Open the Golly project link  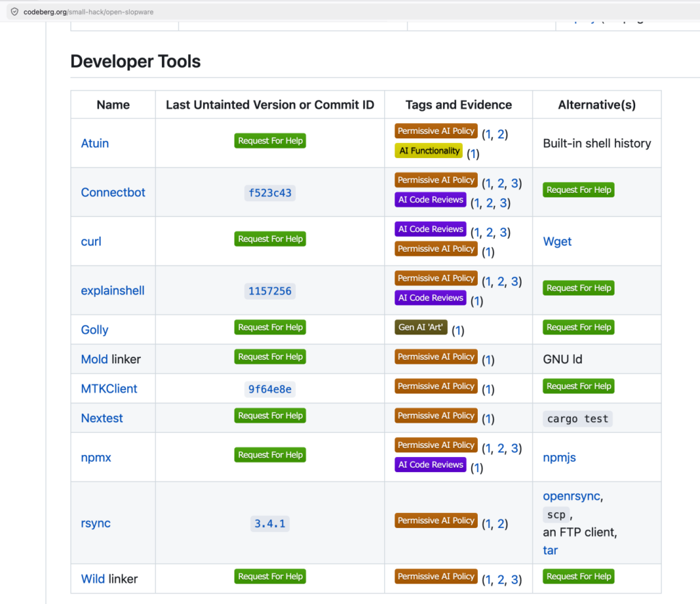point(94,330)
